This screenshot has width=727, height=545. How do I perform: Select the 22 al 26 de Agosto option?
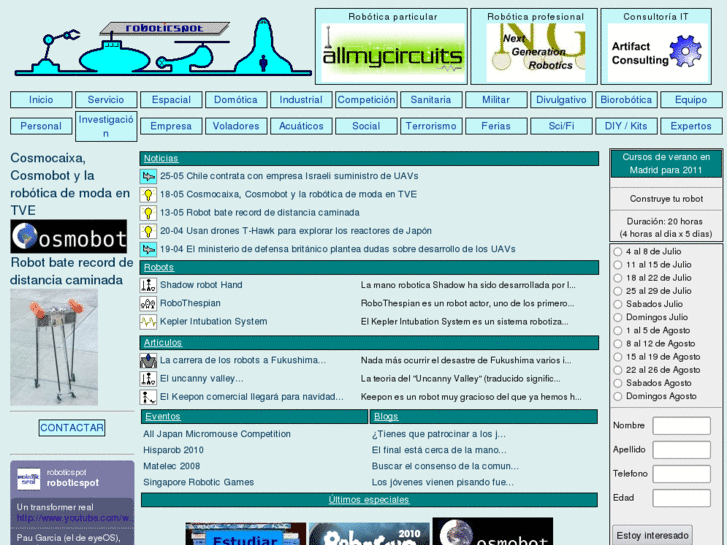[618, 370]
